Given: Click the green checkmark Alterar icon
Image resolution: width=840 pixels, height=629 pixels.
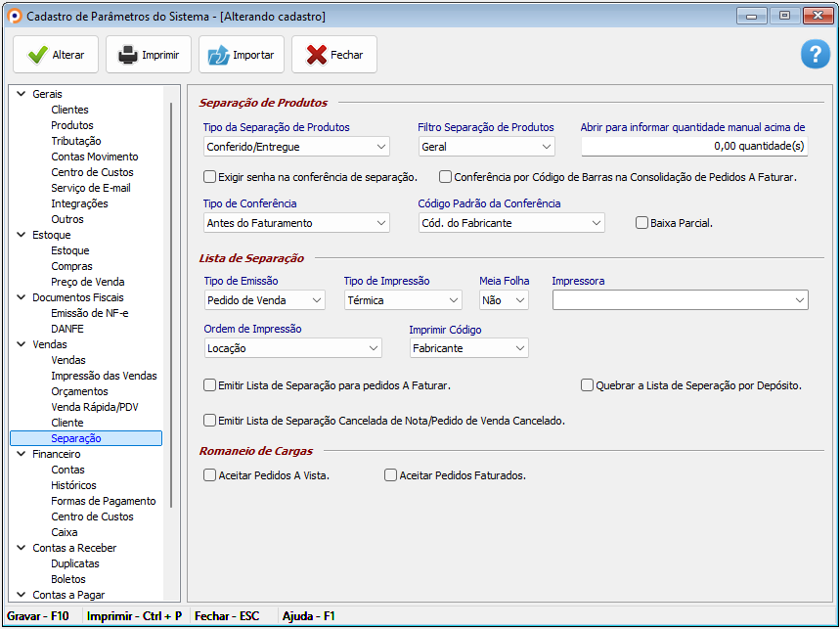Looking at the screenshot, I should coord(36,55).
